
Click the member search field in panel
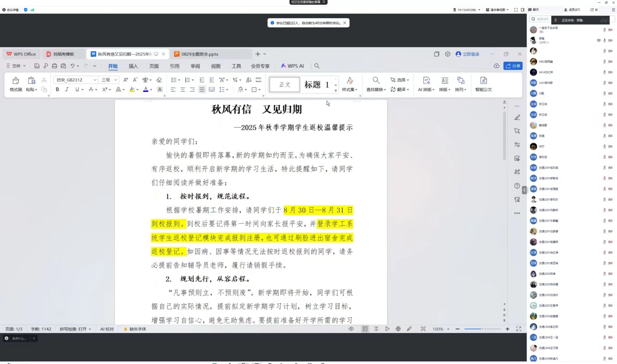[x=542, y=19]
